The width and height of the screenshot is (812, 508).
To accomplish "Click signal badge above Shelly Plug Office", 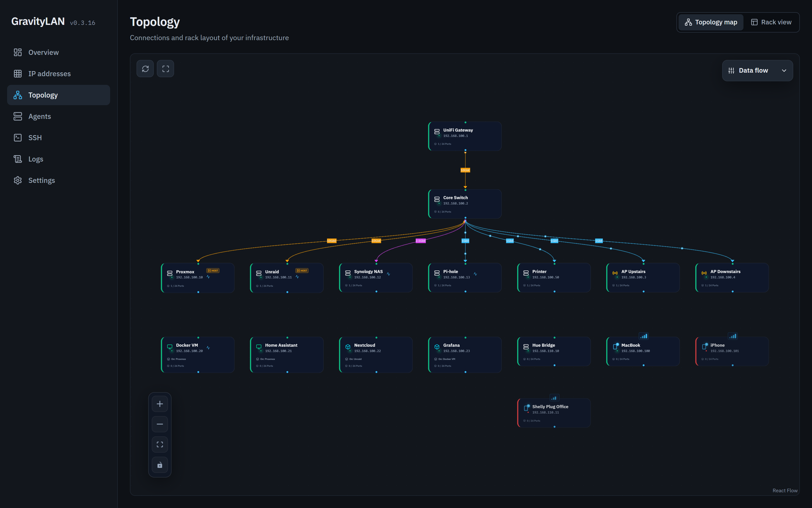I will tap(554, 398).
